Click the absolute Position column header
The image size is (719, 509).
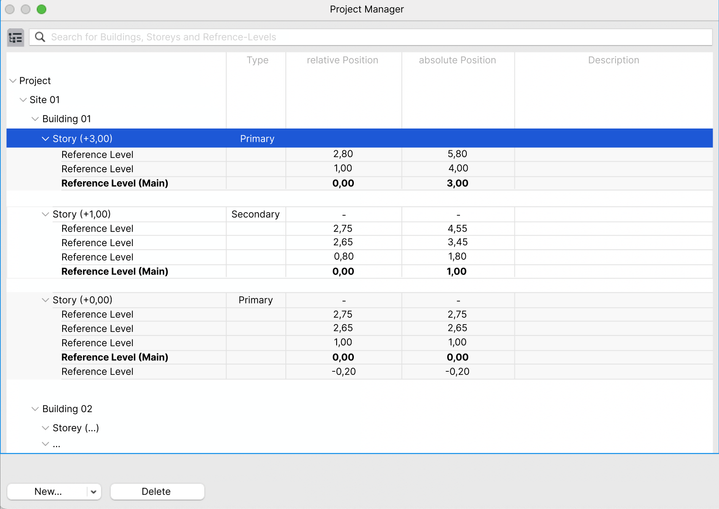(457, 60)
